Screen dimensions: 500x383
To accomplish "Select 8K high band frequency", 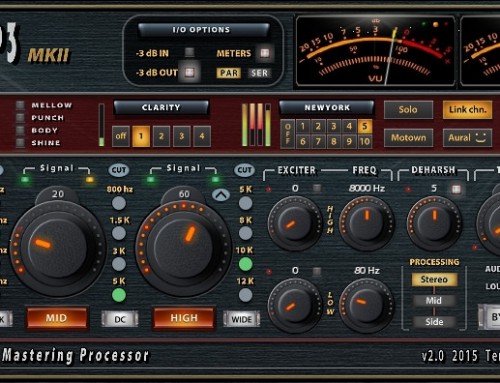I will coord(245,233).
